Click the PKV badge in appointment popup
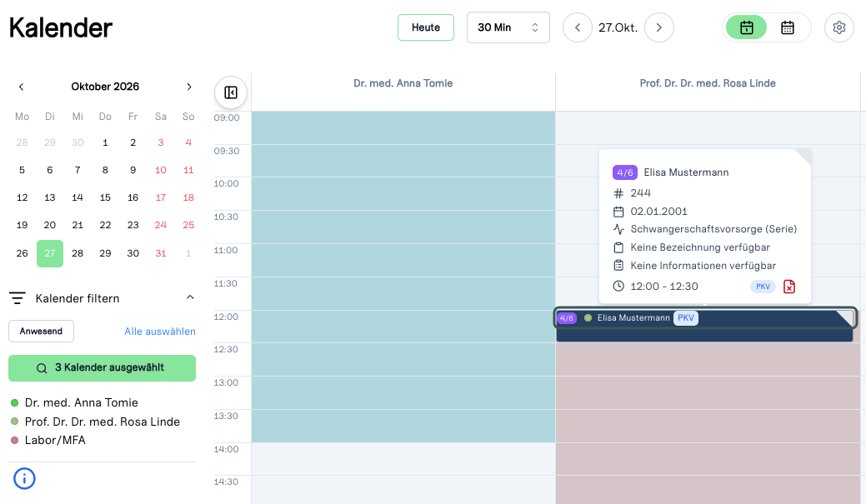The height and width of the screenshot is (504, 866). click(763, 287)
